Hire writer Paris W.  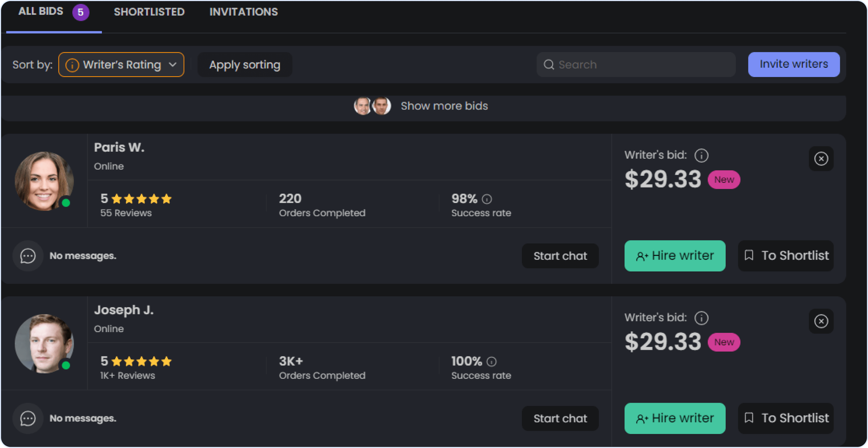675,256
